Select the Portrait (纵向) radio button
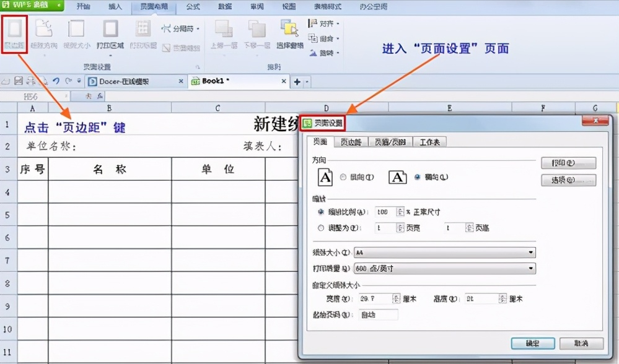This screenshot has height=364, width=619. tap(343, 177)
